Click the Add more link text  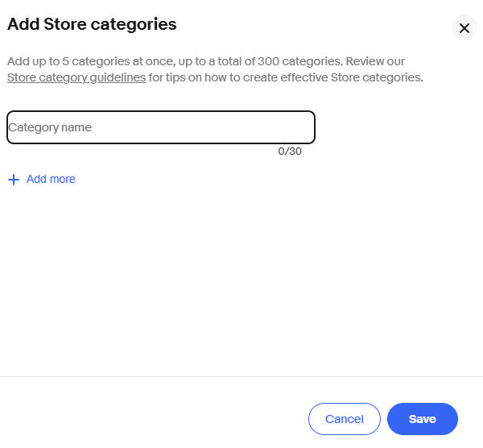click(x=51, y=179)
